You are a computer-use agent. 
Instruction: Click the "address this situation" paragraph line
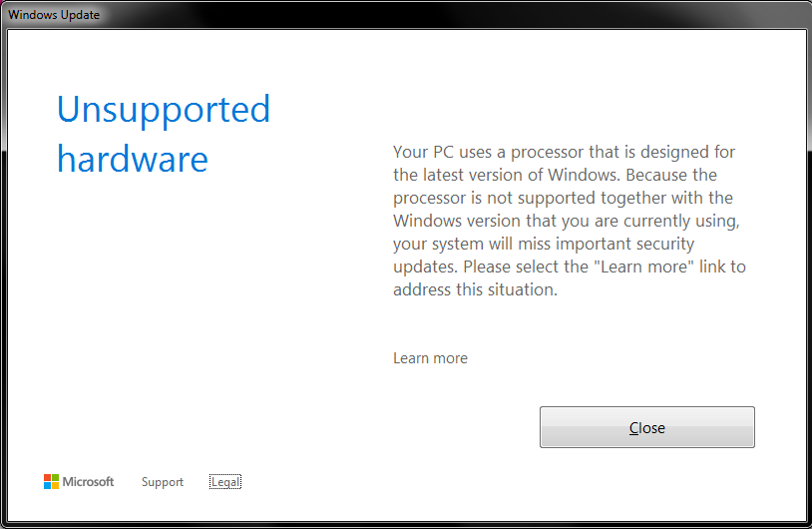click(475, 289)
